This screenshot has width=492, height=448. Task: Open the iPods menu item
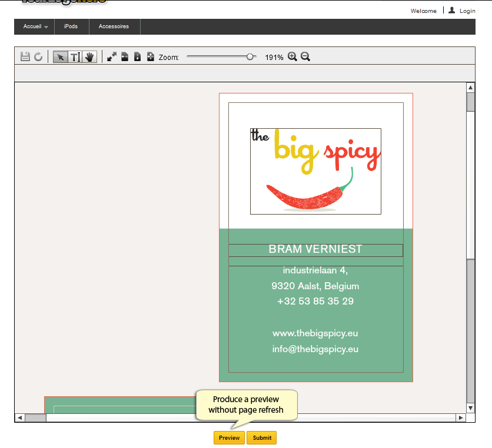pos(72,26)
